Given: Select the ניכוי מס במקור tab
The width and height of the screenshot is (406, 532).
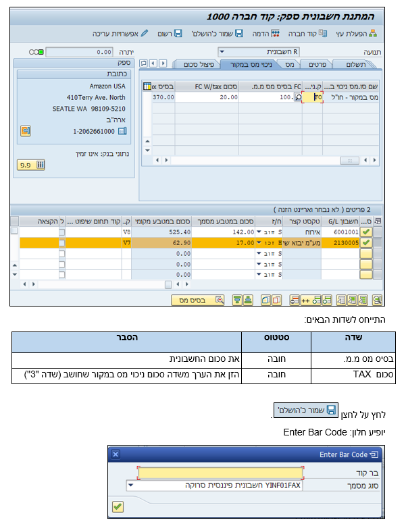Looking at the screenshot, I should [250, 64].
